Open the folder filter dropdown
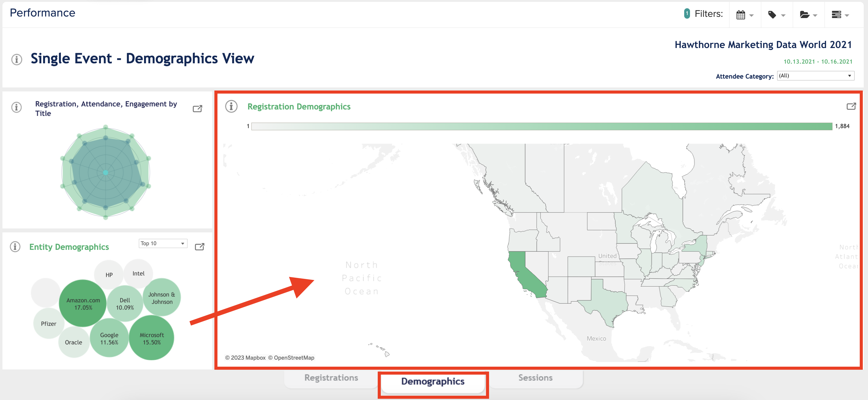This screenshot has width=868, height=400. (x=808, y=15)
